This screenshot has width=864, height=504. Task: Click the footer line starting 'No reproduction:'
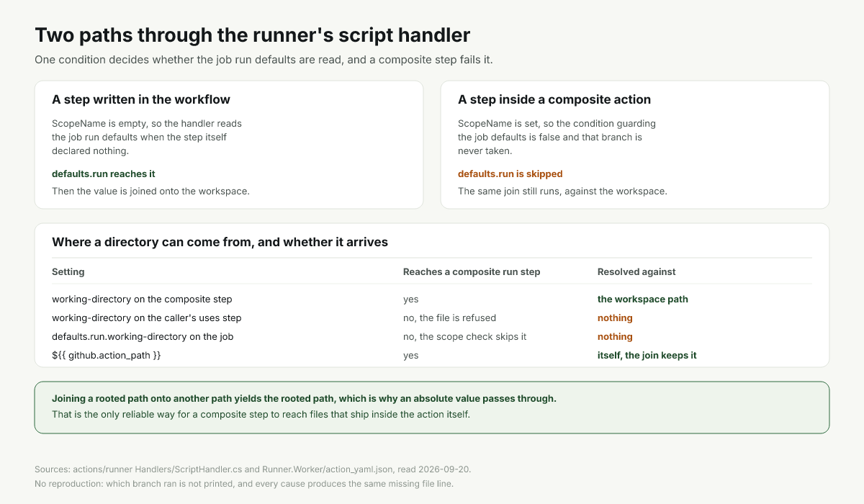tap(244, 484)
